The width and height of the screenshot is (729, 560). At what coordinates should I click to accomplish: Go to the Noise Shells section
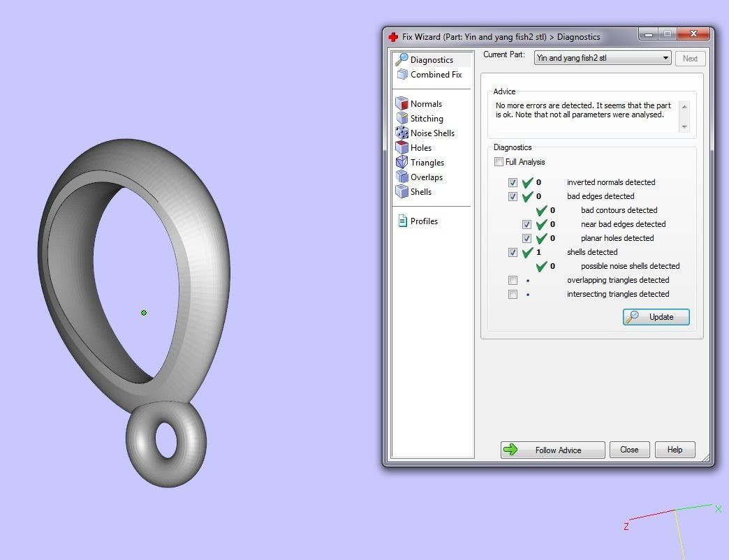coord(432,133)
